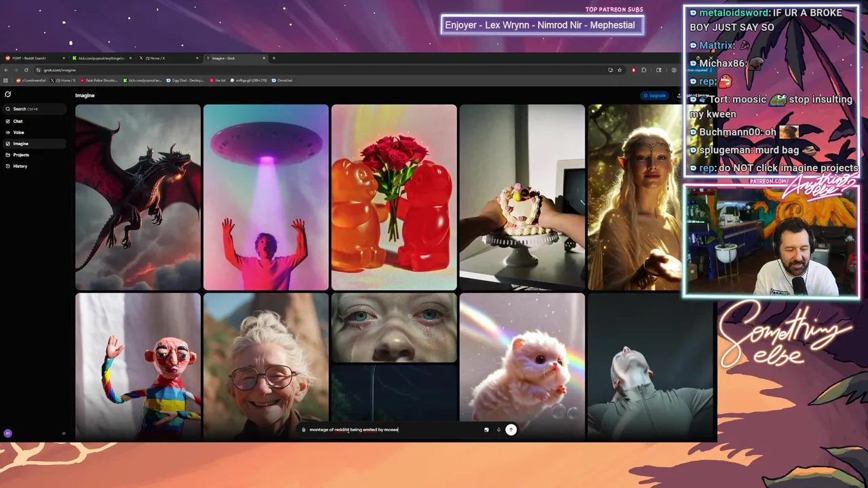Open a new browser tab
Viewport: 868px width, 488px height.
coord(274,58)
